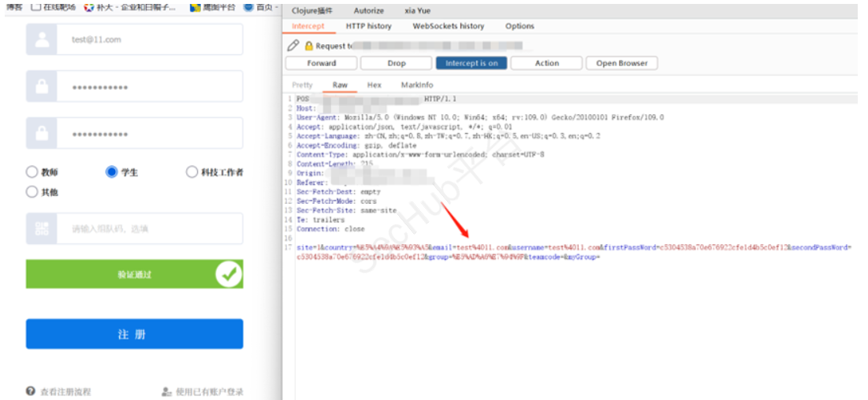
Task: Click the padlock icon beside Request label
Action: coord(309,46)
